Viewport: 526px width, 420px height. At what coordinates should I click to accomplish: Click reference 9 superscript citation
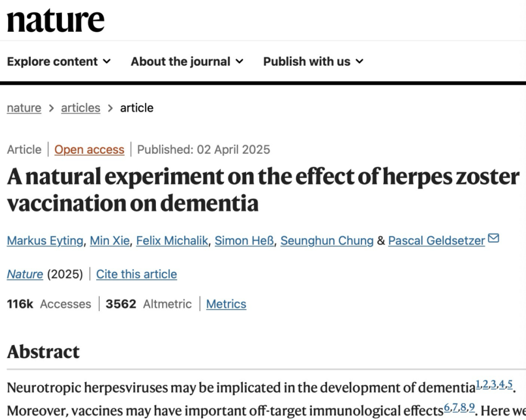pos(472,407)
